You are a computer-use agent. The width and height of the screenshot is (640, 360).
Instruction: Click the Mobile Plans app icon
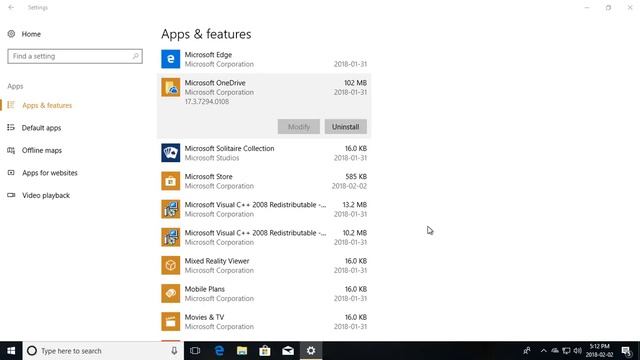pyautogui.click(x=170, y=294)
